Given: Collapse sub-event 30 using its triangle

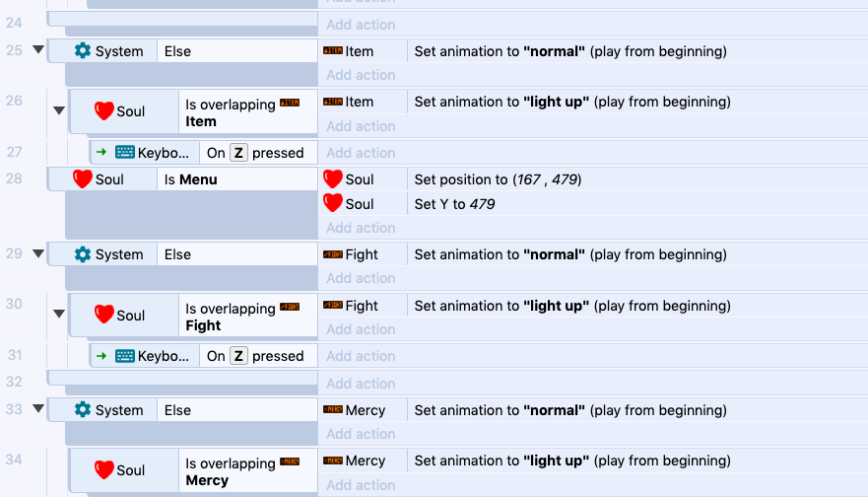Looking at the screenshot, I should click(59, 314).
